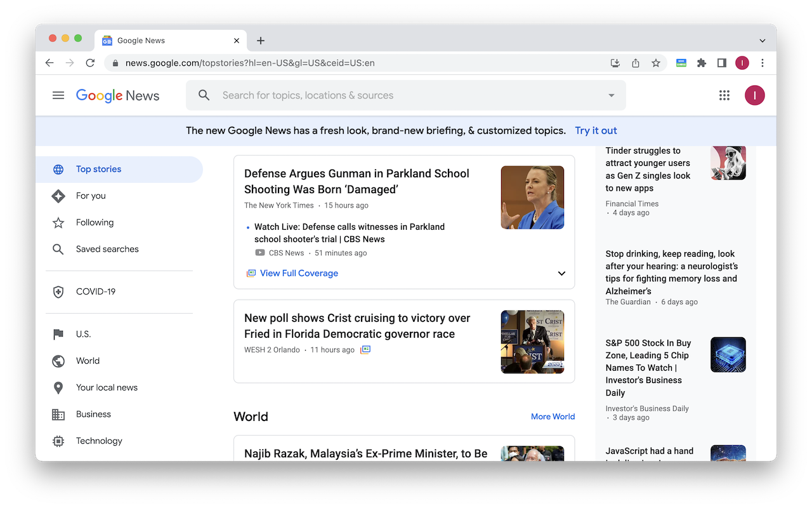Viewport: 812px width, 508px height.
Task: Open the Tinder struggles article
Action: tap(648, 170)
